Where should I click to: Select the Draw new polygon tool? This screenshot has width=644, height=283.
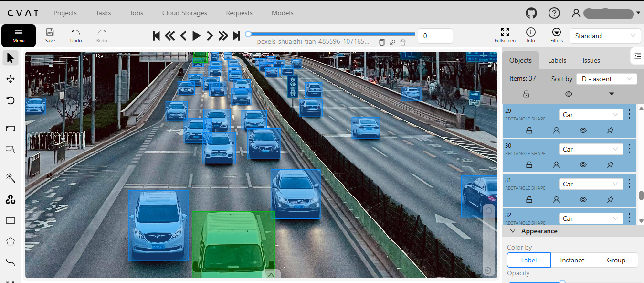(x=11, y=241)
